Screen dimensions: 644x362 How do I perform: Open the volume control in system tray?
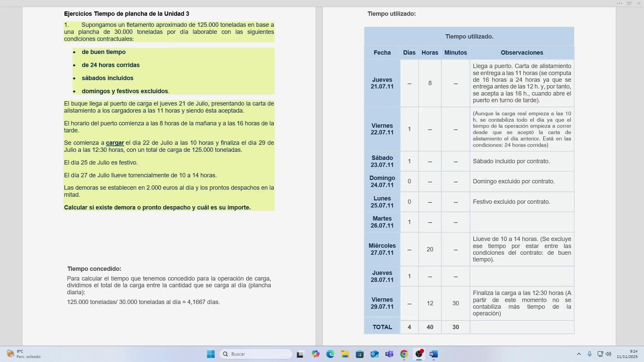(608, 354)
